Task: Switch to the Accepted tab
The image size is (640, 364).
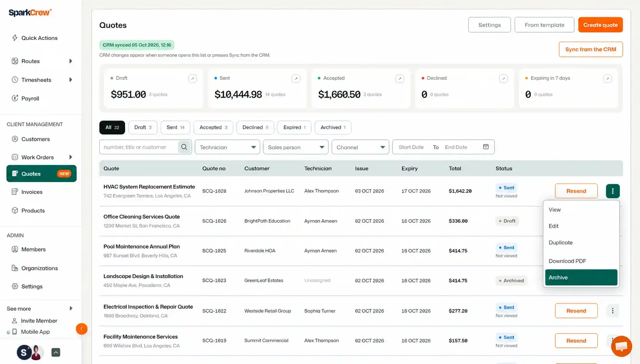Action: (213, 127)
